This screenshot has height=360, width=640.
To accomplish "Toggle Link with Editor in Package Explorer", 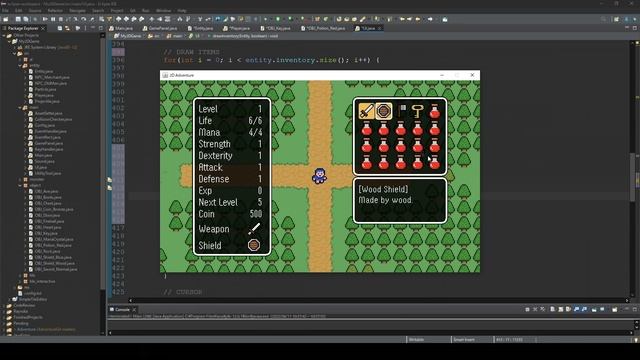I will [68, 28].
